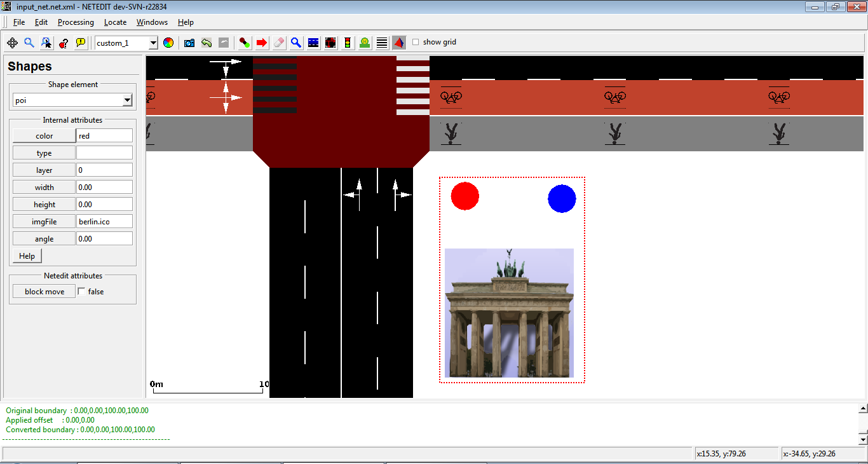
Task: Open the color wheel view settings
Action: [x=168, y=43]
